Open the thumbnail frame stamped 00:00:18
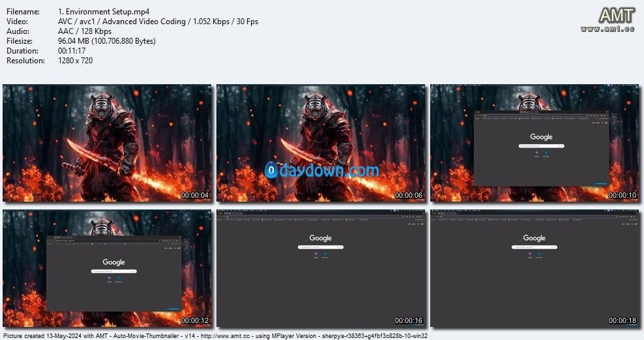 point(534,268)
